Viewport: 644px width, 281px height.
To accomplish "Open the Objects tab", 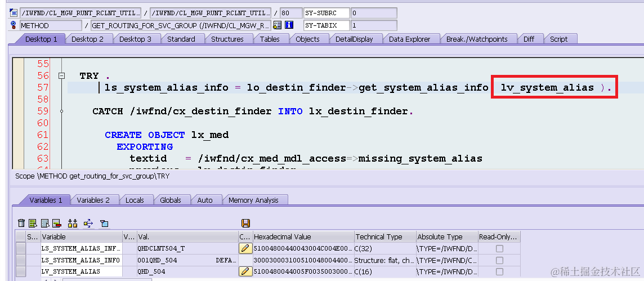I will [x=307, y=39].
